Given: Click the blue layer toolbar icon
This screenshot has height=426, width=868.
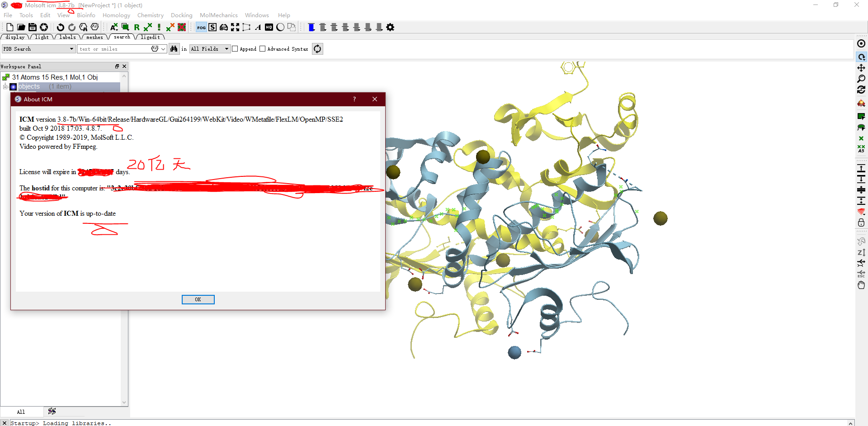Looking at the screenshot, I should 311,27.
